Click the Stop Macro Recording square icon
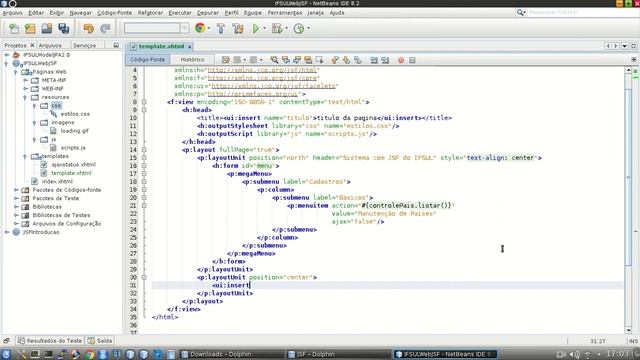Screen dimensions: 640x360 pyautogui.click(x=412, y=60)
